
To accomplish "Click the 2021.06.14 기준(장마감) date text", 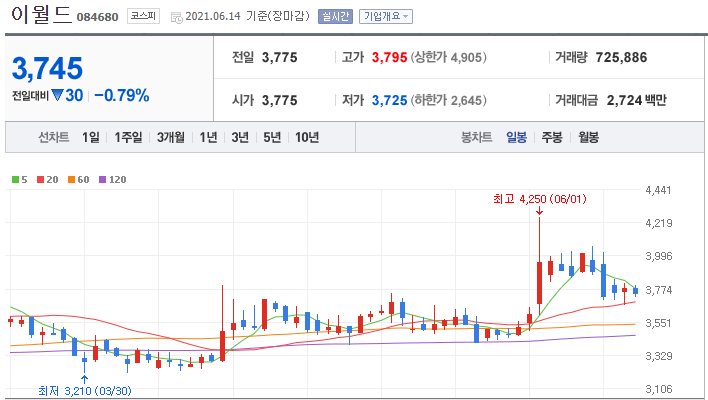I will (x=247, y=17).
